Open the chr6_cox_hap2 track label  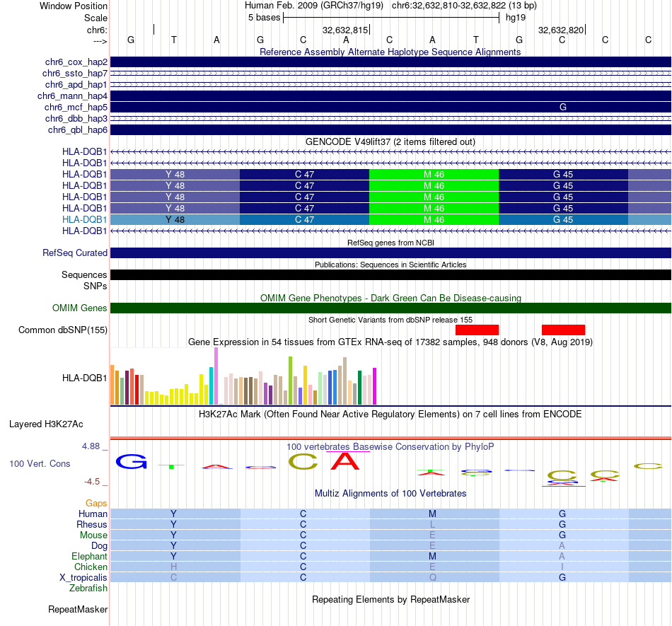[76, 62]
